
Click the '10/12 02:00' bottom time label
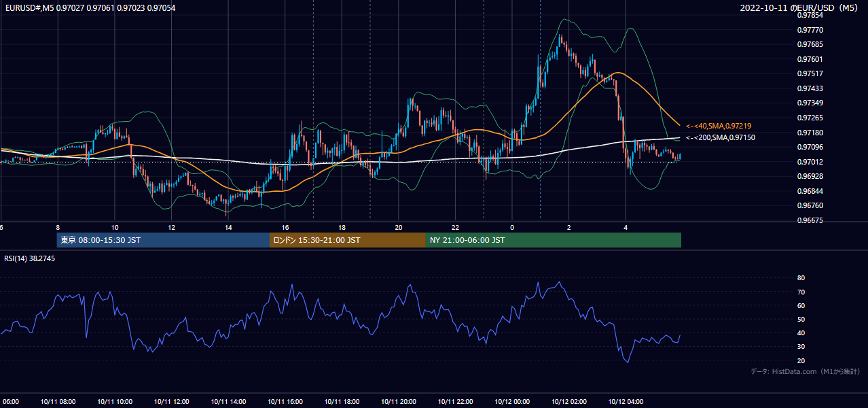569,402
